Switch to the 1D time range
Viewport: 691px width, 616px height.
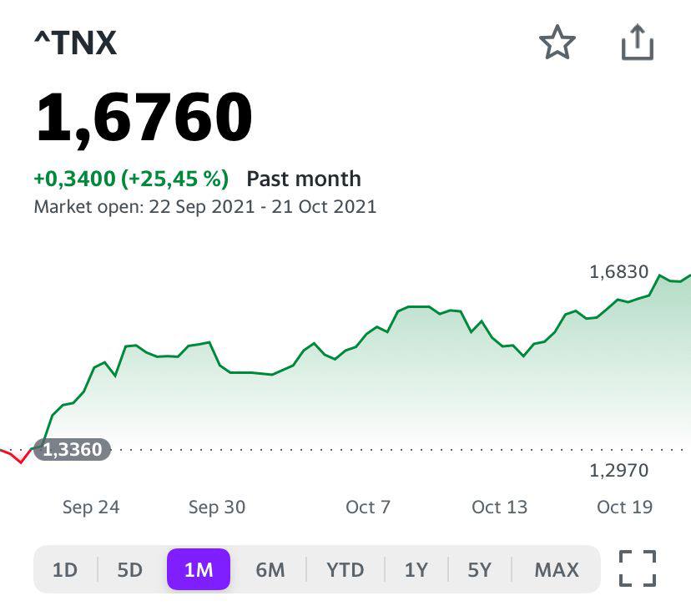click(x=64, y=570)
